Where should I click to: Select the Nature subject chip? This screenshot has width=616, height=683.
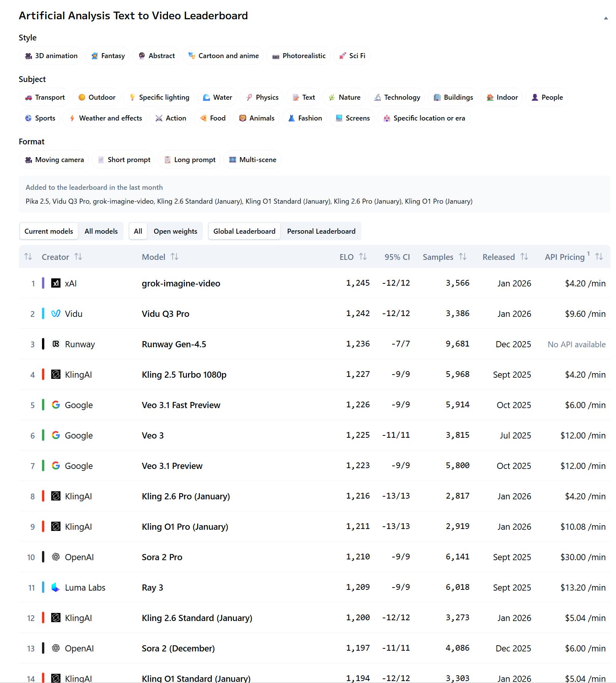[x=344, y=97]
